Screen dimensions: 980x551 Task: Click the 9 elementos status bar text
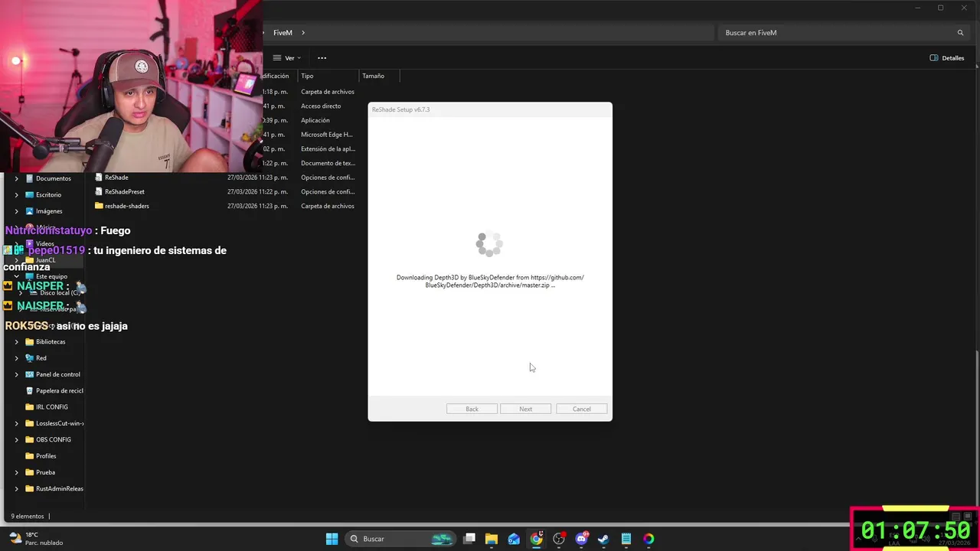pos(27,517)
